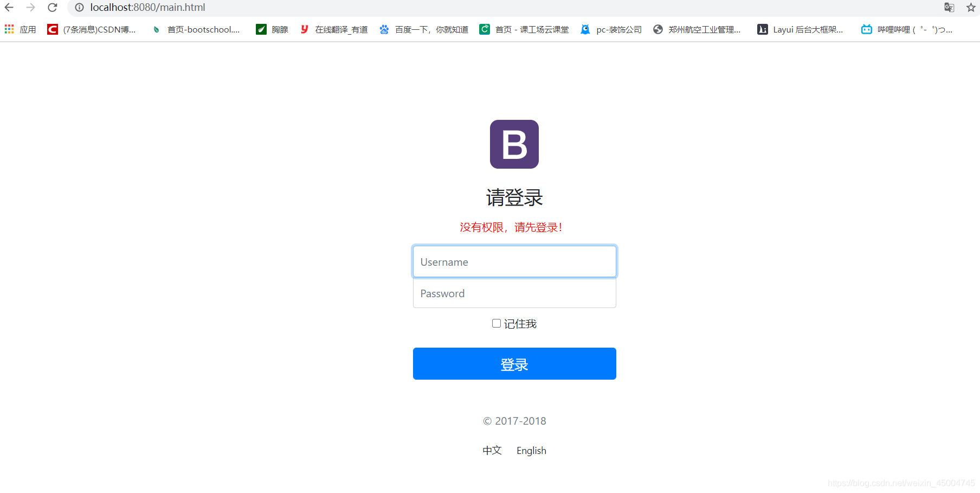
Task: Click inside the Username input field
Action: (514, 261)
